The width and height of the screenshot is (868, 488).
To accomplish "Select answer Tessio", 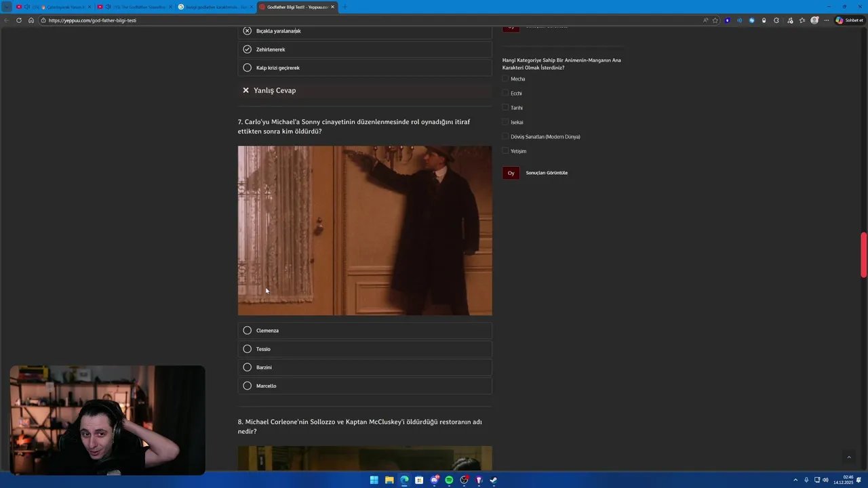I will 365,349.
